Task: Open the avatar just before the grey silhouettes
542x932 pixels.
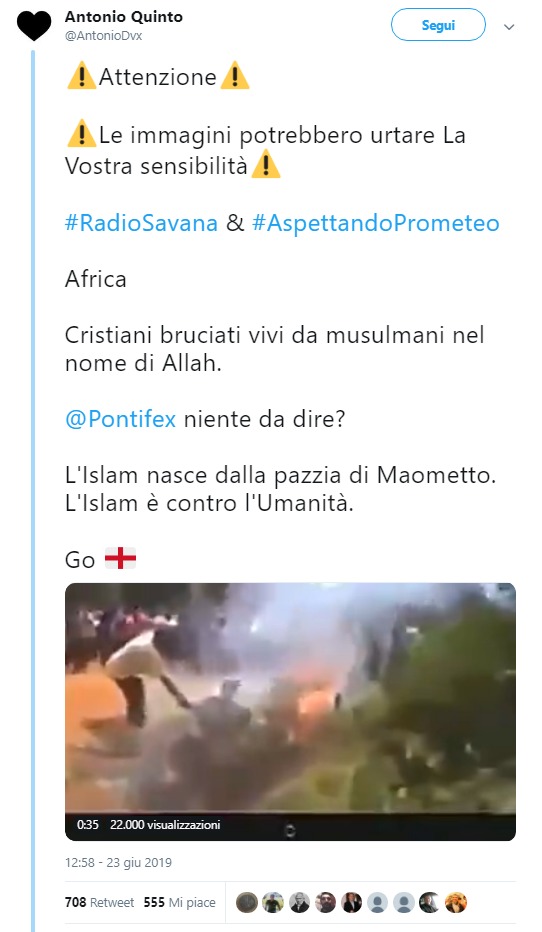Action: point(351,902)
